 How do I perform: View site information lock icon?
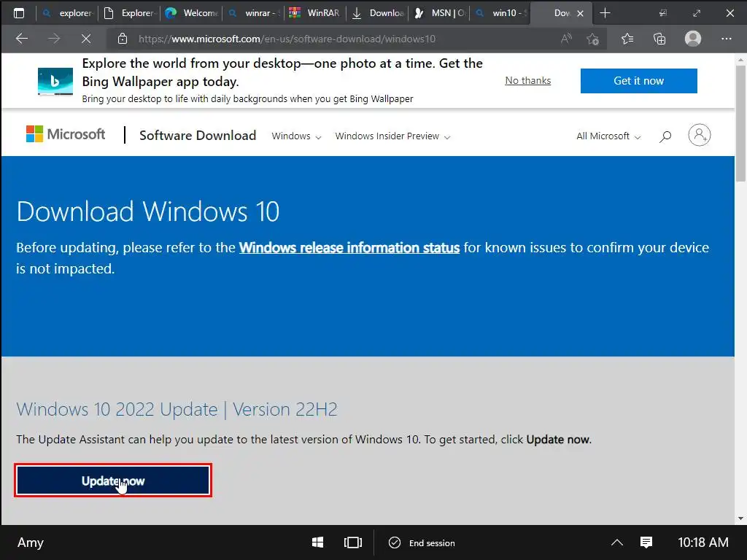123,39
